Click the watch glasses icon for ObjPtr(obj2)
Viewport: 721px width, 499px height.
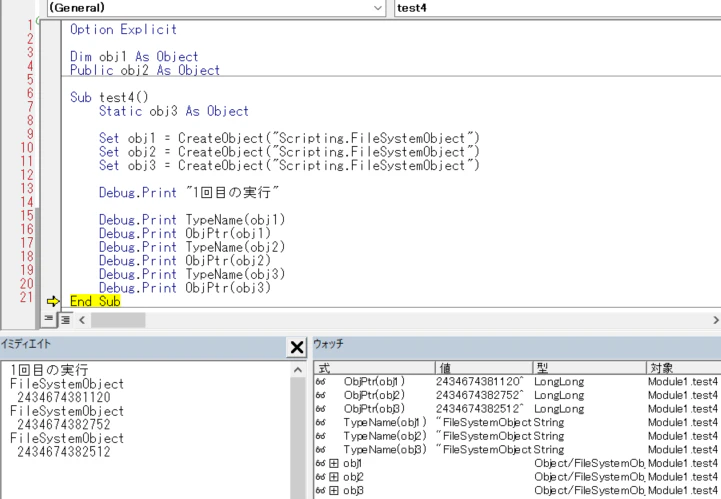coord(320,396)
